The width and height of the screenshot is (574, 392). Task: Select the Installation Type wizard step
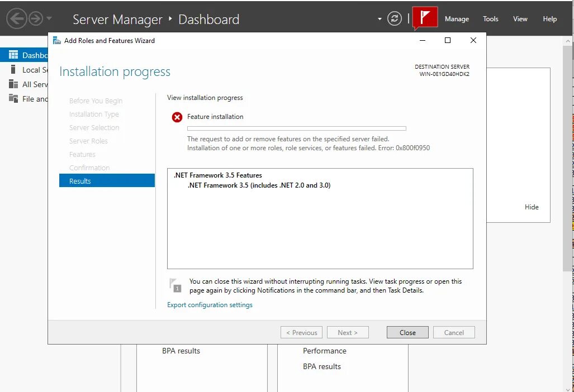pos(94,114)
